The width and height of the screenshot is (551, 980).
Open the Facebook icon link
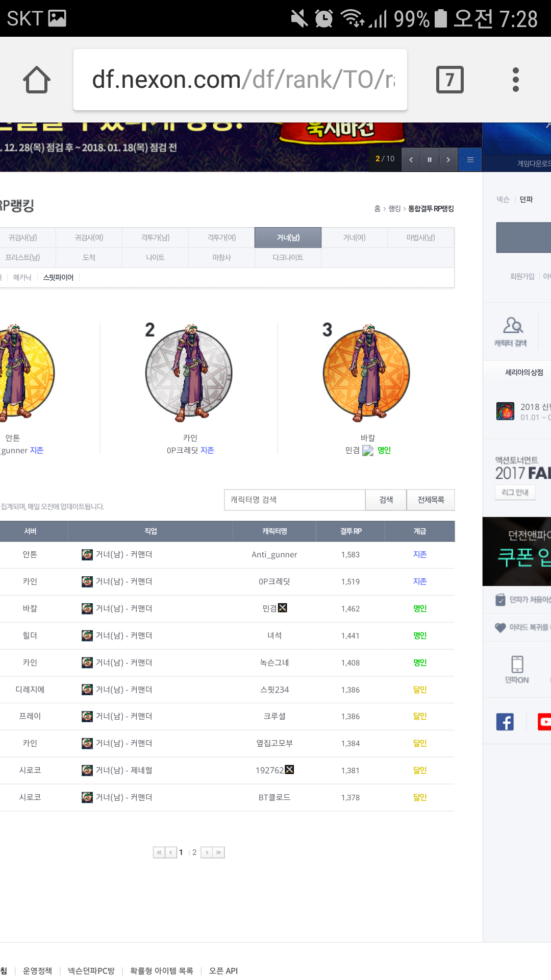click(x=505, y=722)
